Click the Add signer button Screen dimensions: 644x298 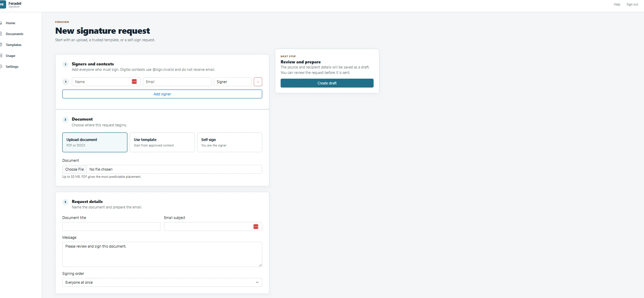162,94
